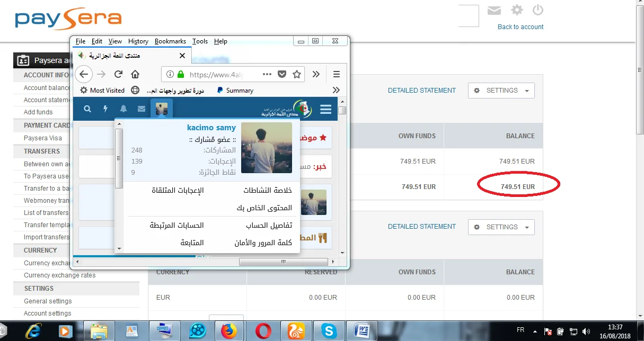Image resolution: width=644 pixels, height=341 pixels.
Task: Click the Firefox reload page icon
Action: coord(118,74)
